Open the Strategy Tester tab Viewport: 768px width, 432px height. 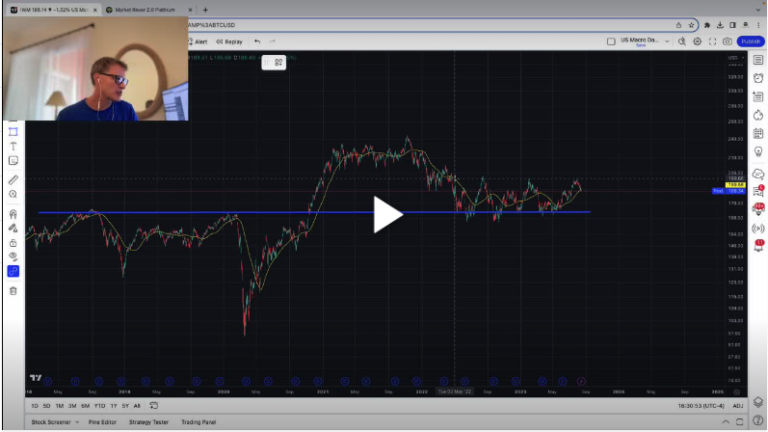click(x=148, y=422)
